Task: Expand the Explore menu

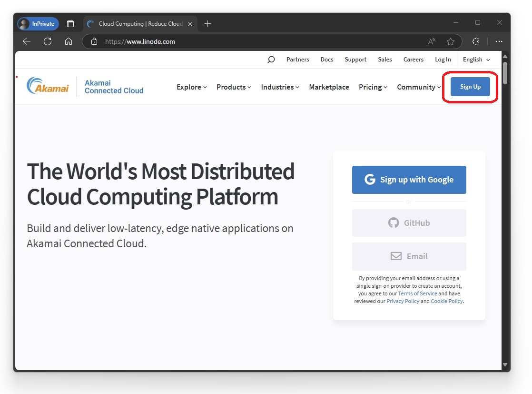Action: (192, 87)
